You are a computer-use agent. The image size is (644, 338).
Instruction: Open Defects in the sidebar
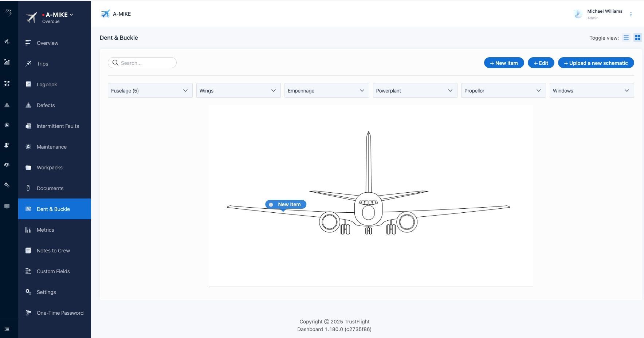point(55,105)
